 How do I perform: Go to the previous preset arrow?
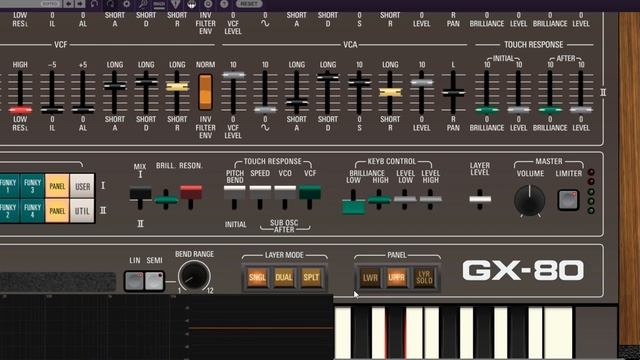pos(69,4)
